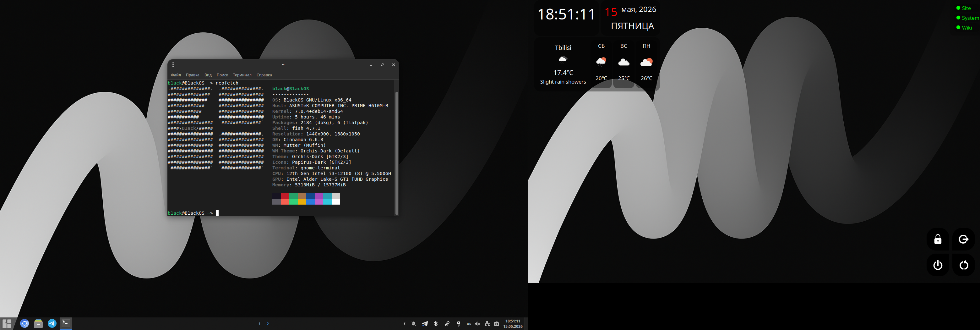The image size is (980, 330).
Task: Open the main menu launcher in the panel
Action: click(x=7, y=323)
